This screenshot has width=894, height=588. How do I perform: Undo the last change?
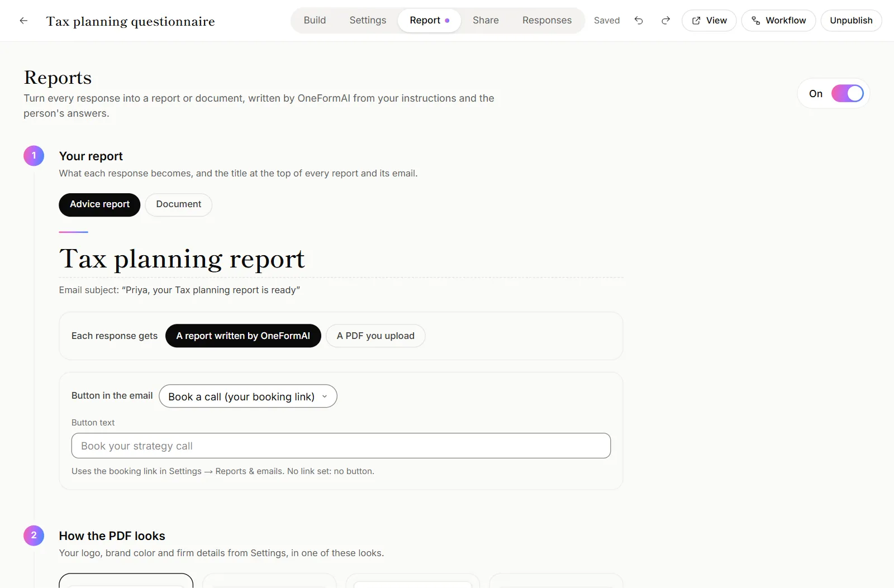click(639, 21)
